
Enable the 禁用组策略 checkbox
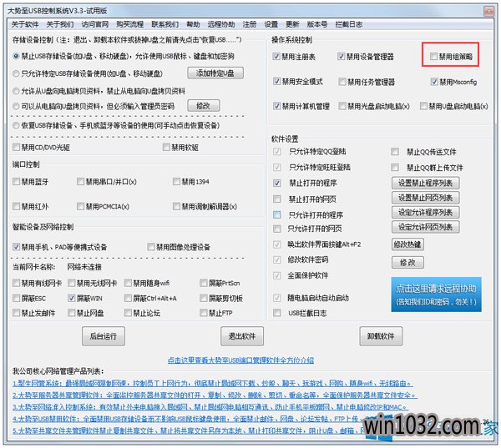point(433,56)
